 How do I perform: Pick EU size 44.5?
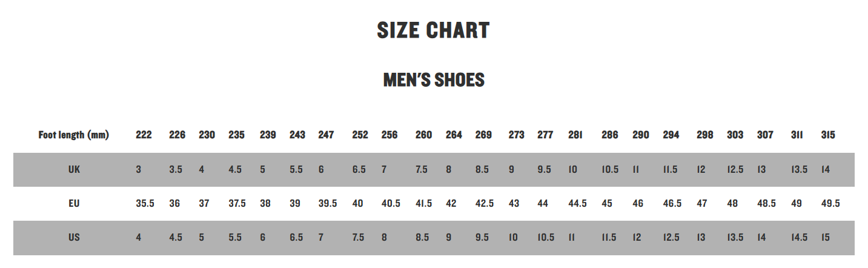577,204
